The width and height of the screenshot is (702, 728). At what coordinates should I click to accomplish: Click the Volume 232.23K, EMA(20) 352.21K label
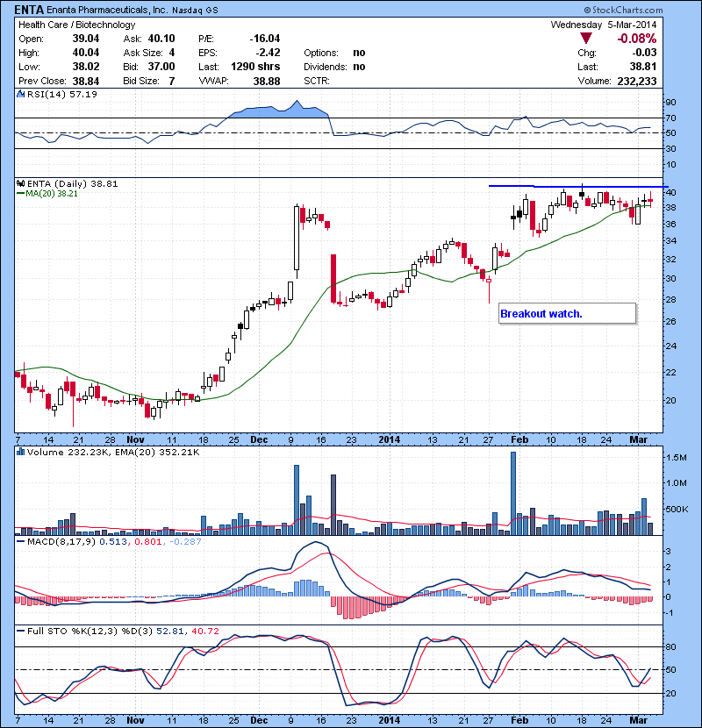[113, 452]
